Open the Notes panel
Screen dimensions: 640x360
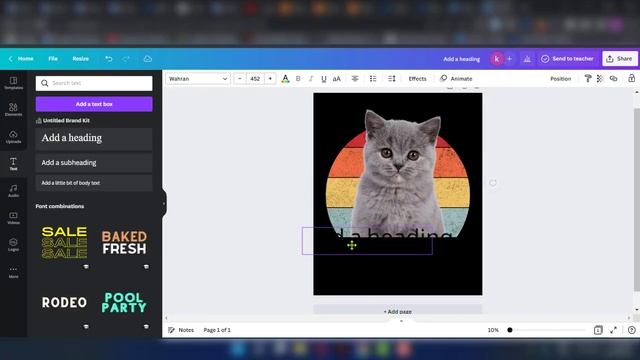tap(181, 330)
